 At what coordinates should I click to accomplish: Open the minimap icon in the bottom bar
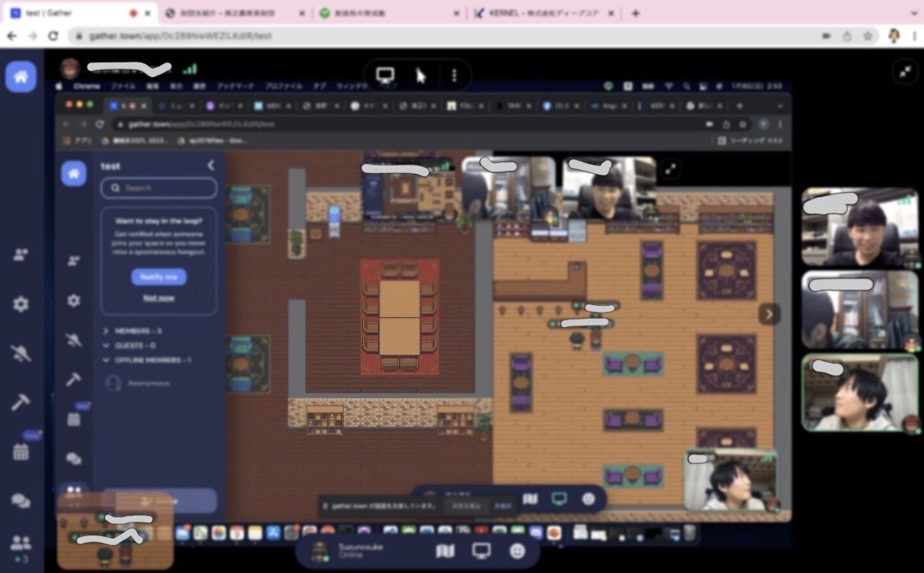pos(445,551)
